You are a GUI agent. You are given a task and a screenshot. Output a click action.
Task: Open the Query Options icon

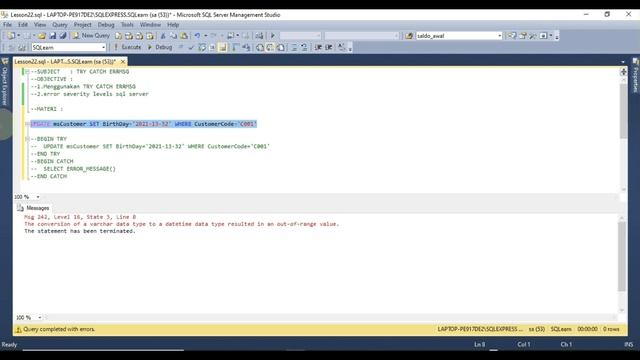212,47
